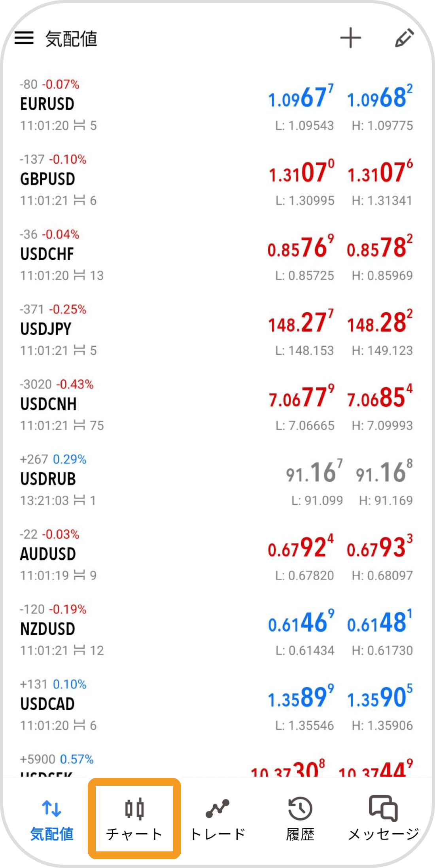The height and width of the screenshot is (868, 435).
Task: Switch to the チャート tab
Action: [x=134, y=834]
